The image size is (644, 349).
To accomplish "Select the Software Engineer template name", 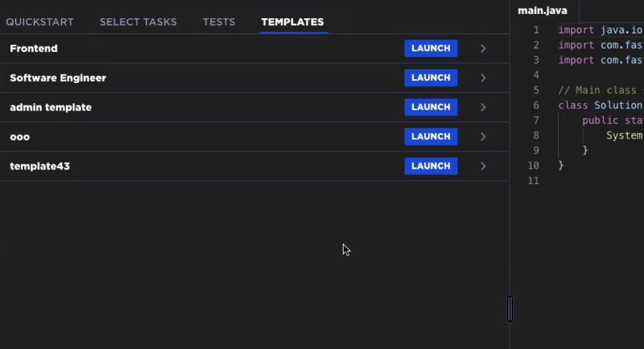I will pyautogui.click(x=58, y=78).
